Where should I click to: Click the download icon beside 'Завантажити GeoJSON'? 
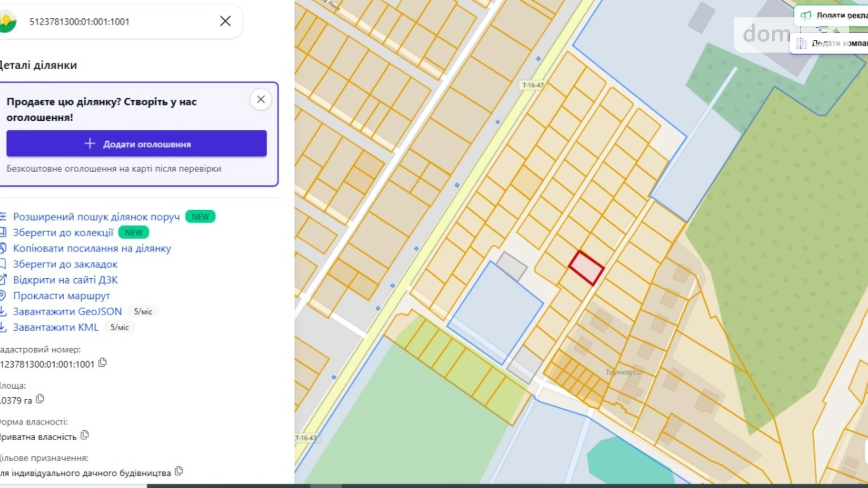click(x=3, y=312)
